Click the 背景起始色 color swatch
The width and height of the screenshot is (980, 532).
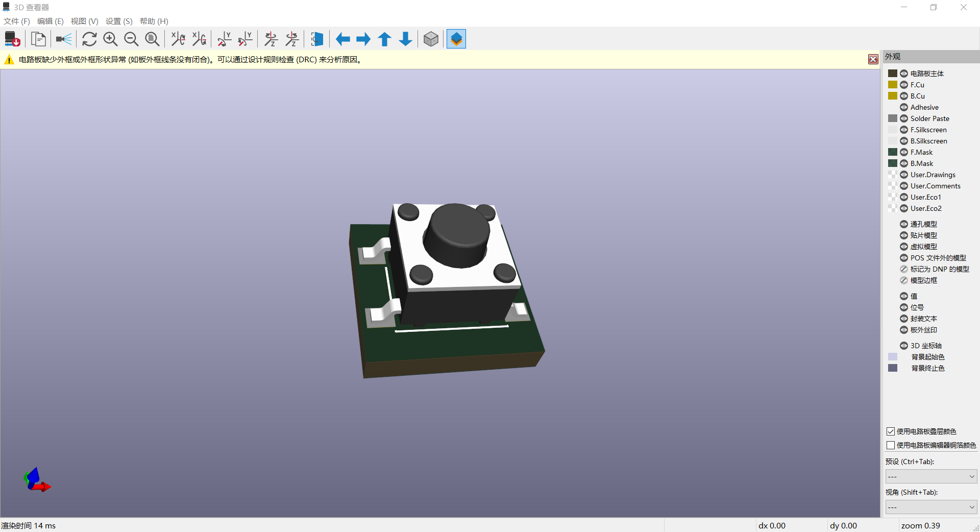[893, 357]
